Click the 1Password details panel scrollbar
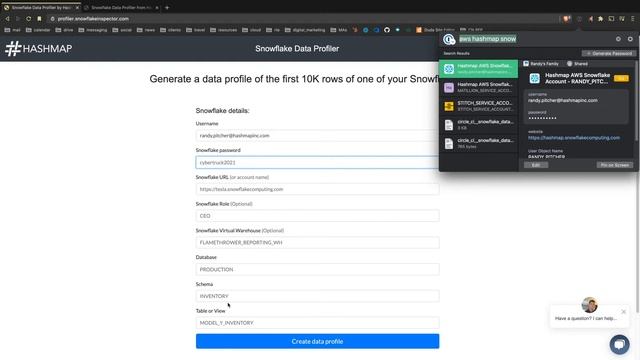This screenshot has height=360, width=640. tap(636, 102)
